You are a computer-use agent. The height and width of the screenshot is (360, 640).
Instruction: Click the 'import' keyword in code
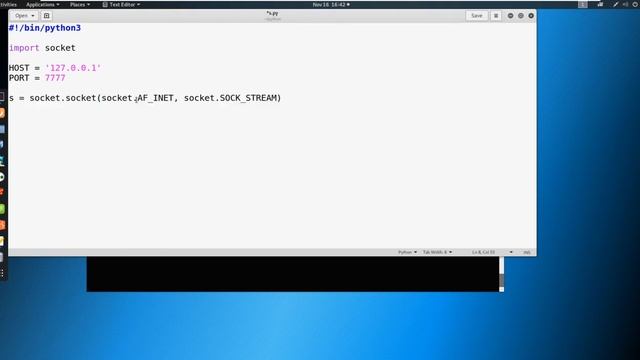coord(24,48)
